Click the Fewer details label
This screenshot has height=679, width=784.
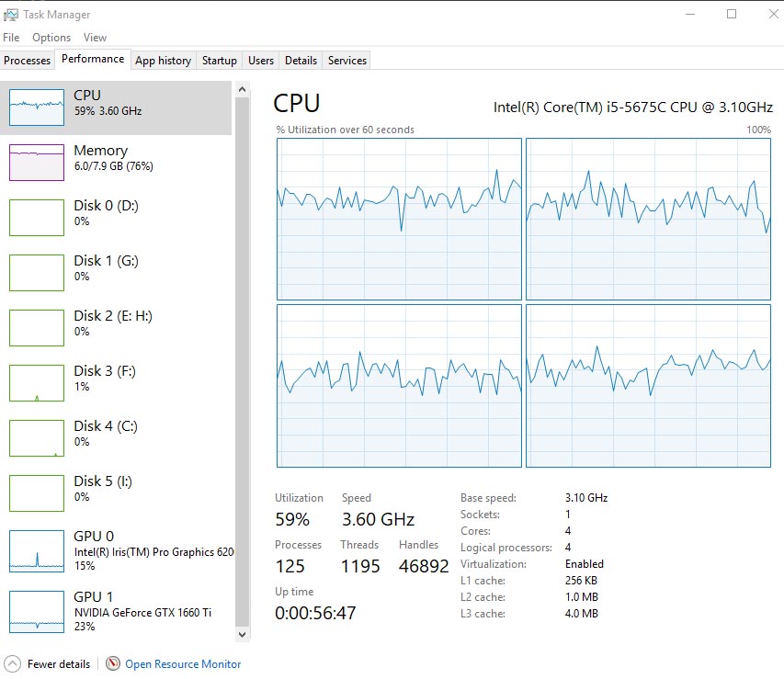tap(59, 664)
